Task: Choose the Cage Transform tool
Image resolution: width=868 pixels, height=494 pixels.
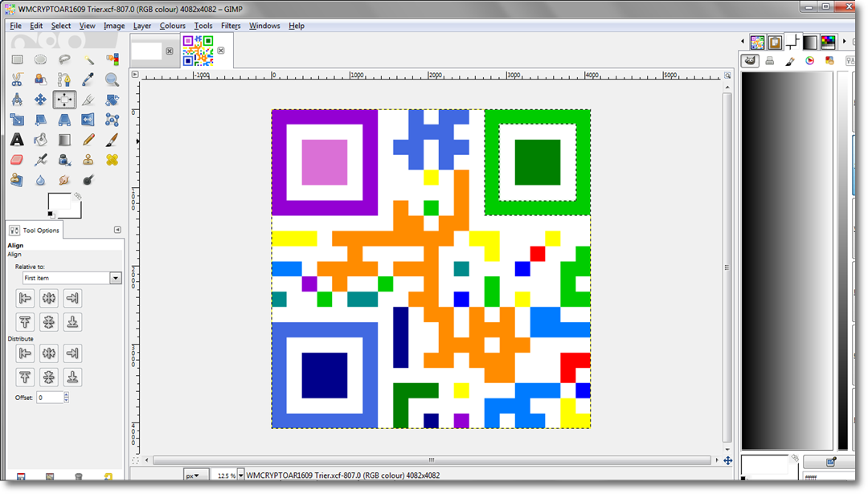Action: (x=112, y=120)
